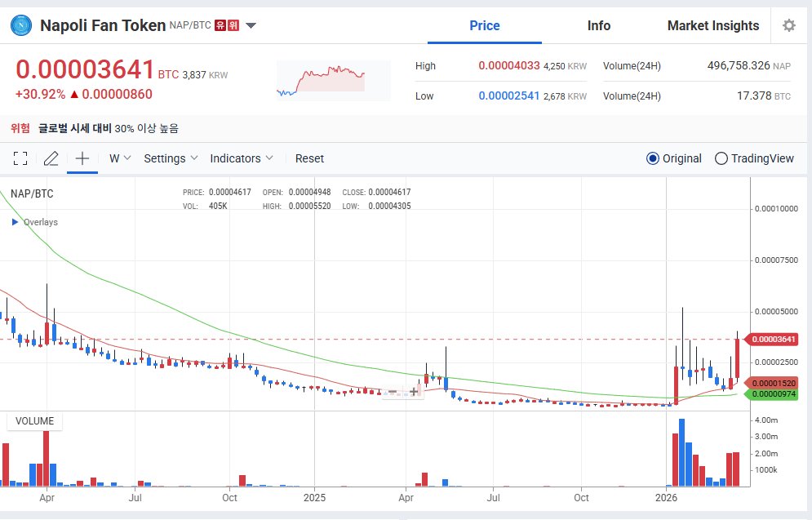The image size is (812, 520).
Task: Switch to the Info tab
Action: pyautogui.click(x=599, y=25)
